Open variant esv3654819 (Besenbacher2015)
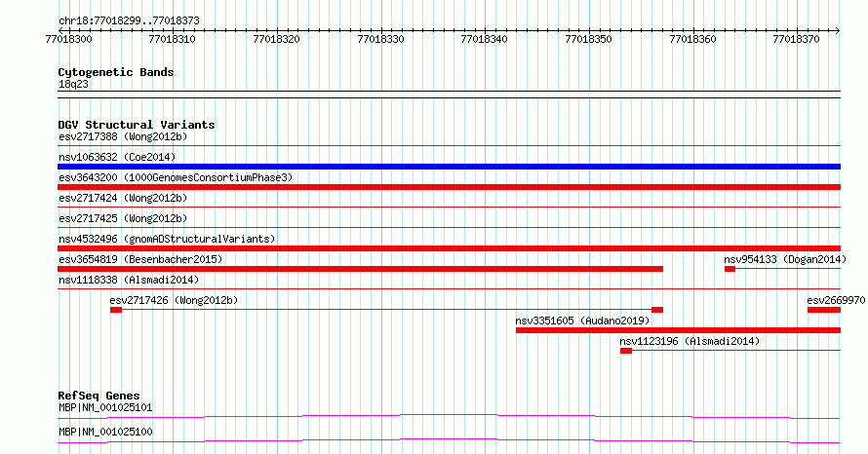This screenshot has height=454, width=868. [x=140, y=259]
